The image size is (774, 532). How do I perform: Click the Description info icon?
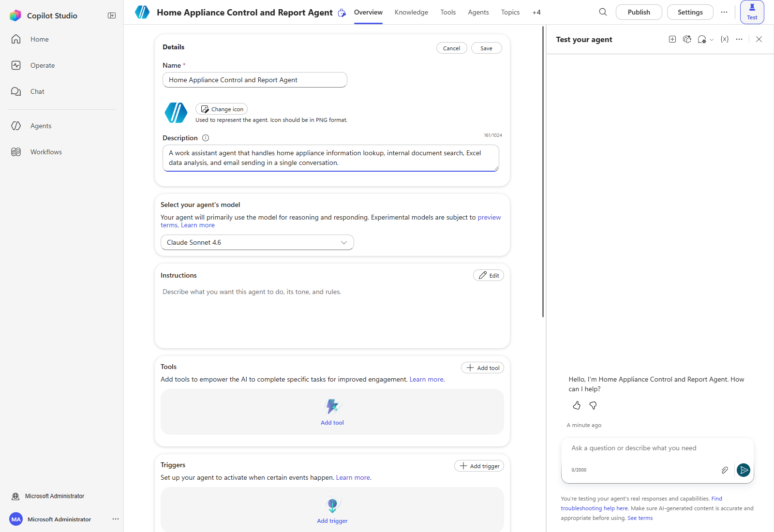point(206,138)
